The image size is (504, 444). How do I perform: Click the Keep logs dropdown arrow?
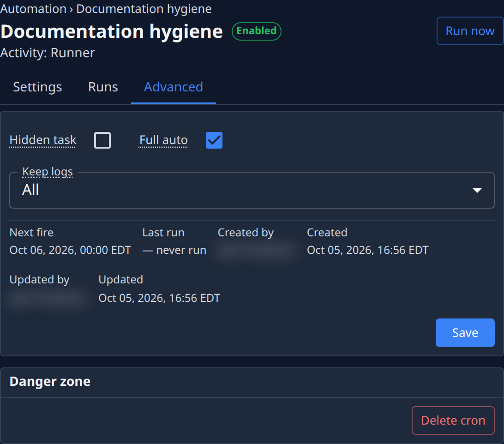coord(477,190)
